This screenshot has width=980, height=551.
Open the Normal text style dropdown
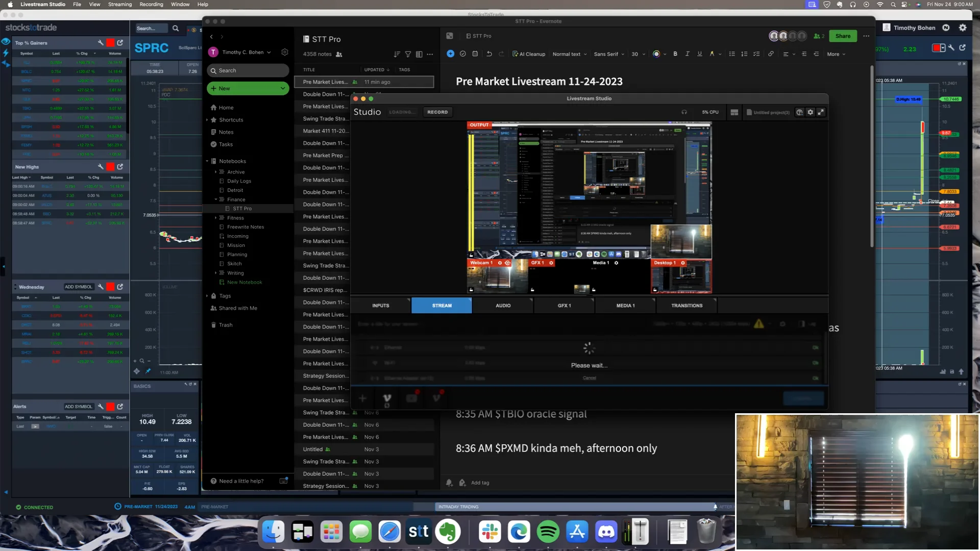(570, 54)
